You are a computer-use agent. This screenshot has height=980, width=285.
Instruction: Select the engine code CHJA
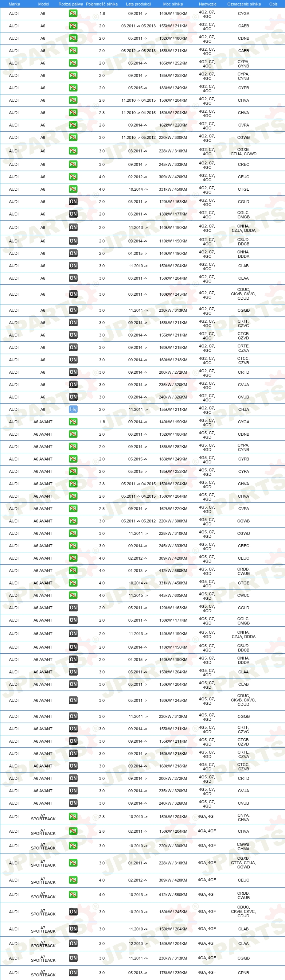coord(243,410)
